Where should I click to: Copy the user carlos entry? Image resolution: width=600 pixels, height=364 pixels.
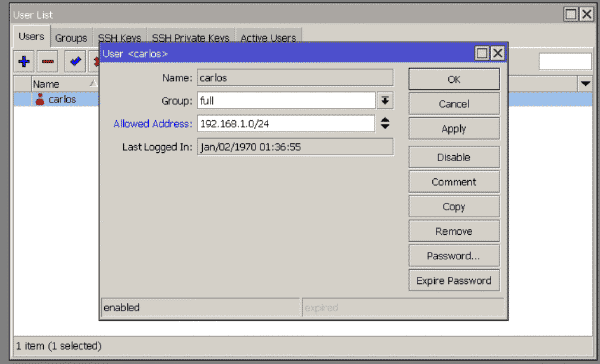tap(454, 206)
